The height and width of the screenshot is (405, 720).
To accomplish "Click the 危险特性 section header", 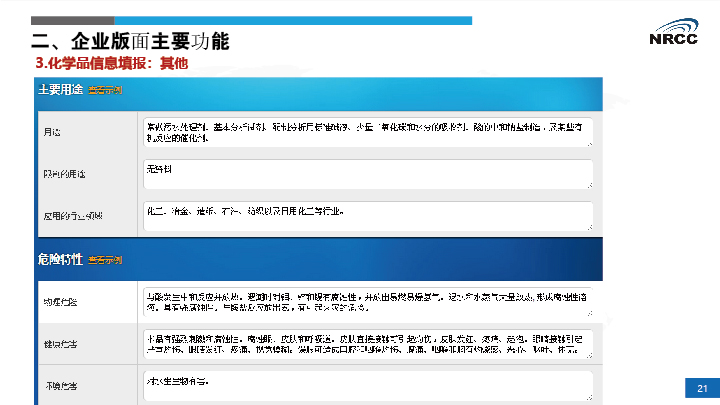I will [60, 260].
